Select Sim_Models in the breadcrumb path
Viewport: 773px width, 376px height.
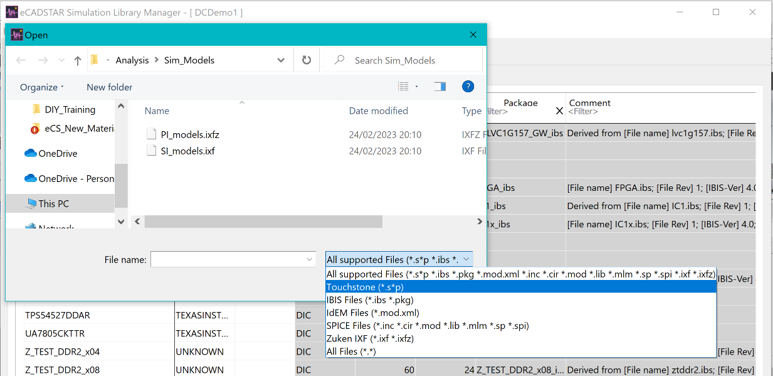(190, 61)
